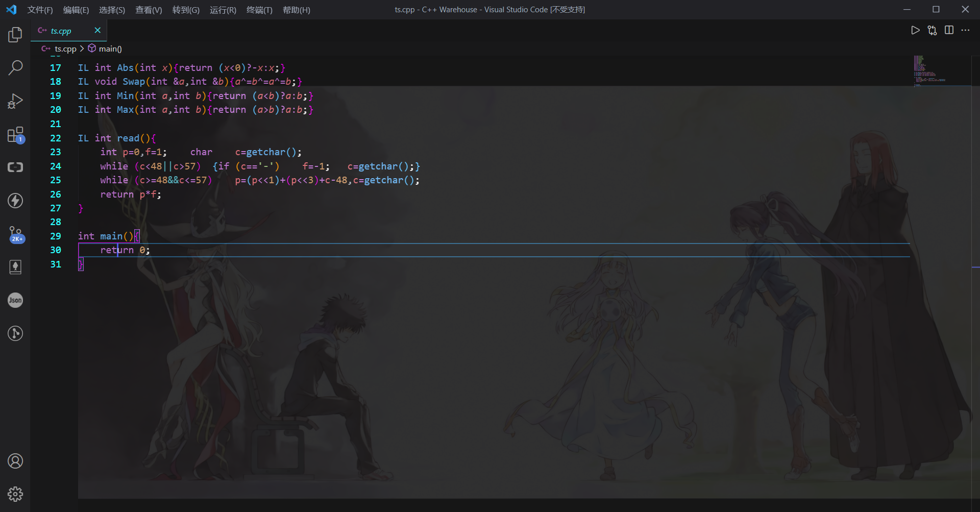Click 'f=-1;' on line 24
This screenshot has height=512, width=980.
[x=316, y=166]
